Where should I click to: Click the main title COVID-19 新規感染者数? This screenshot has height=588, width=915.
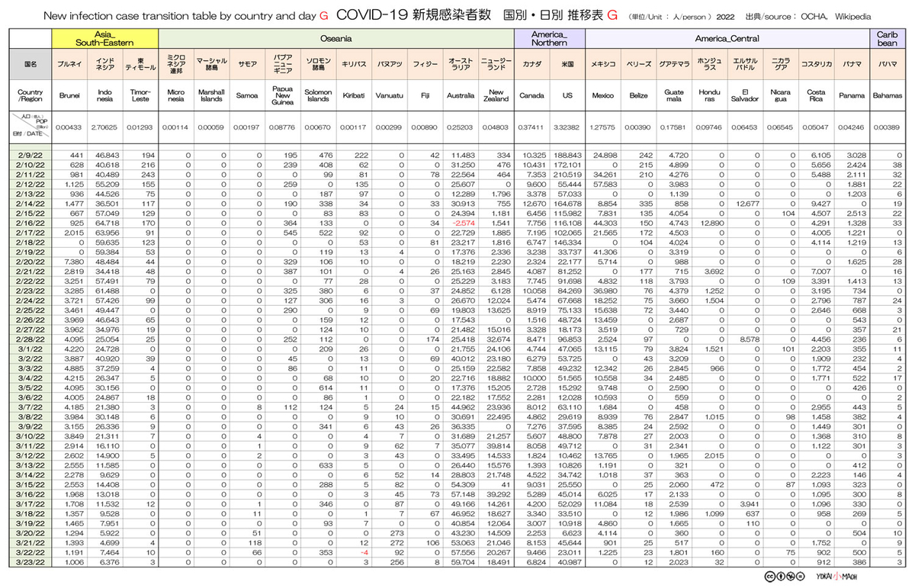415,15
